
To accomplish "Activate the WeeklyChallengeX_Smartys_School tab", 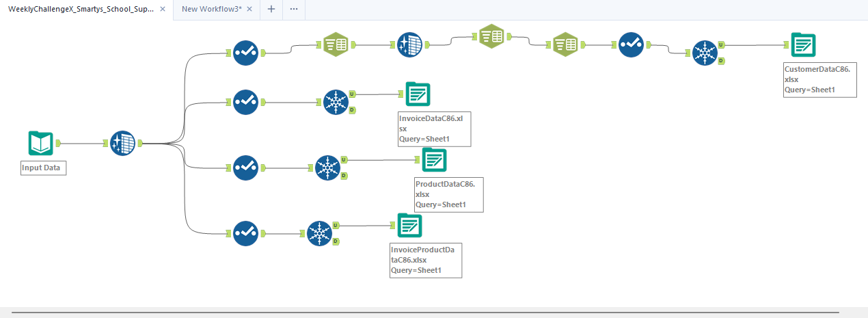I will coord(81,9).
